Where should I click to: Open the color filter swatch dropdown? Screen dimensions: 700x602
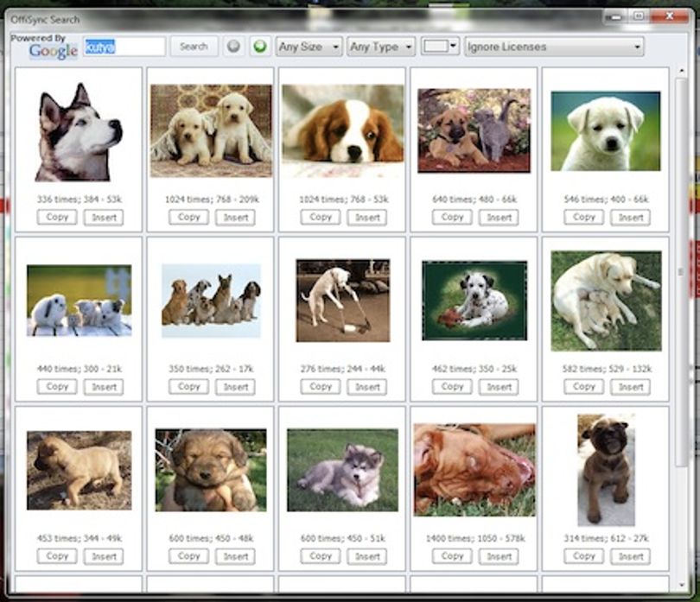(440, 46)
